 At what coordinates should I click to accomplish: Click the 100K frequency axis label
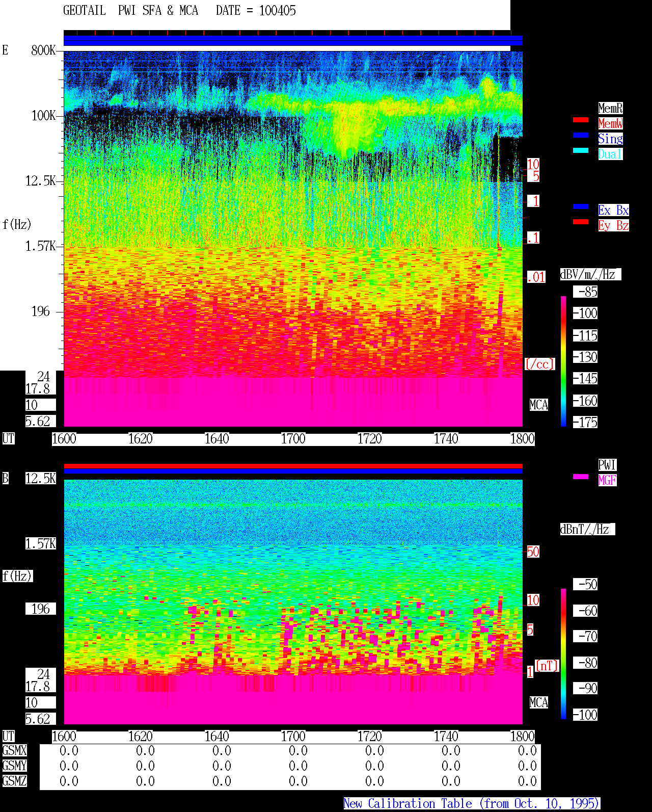(x=43, y=115)
